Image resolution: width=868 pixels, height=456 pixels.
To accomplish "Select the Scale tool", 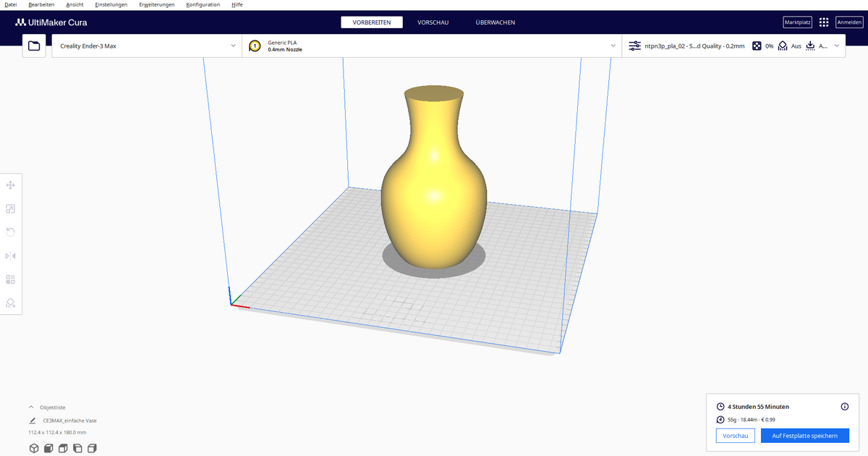I will [10, 209].
